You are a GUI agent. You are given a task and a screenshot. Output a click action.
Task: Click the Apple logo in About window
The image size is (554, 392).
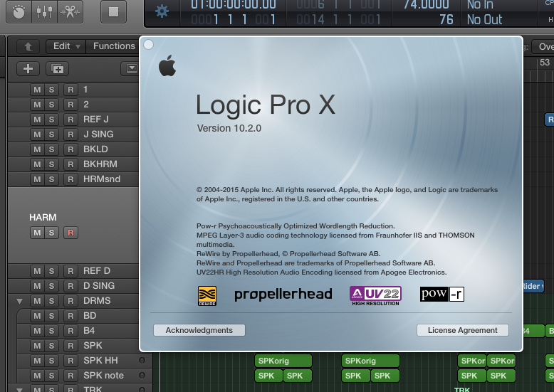(x=167, y=65)
